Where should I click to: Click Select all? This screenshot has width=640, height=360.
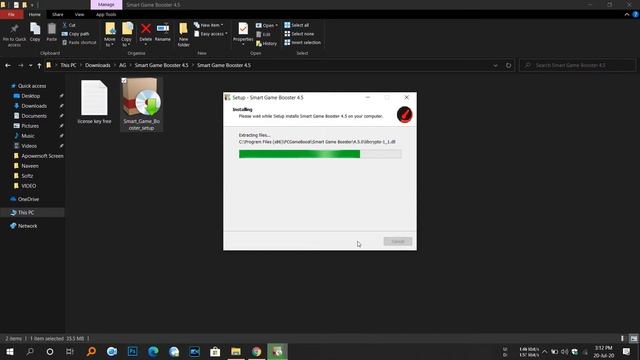(297, 25)
